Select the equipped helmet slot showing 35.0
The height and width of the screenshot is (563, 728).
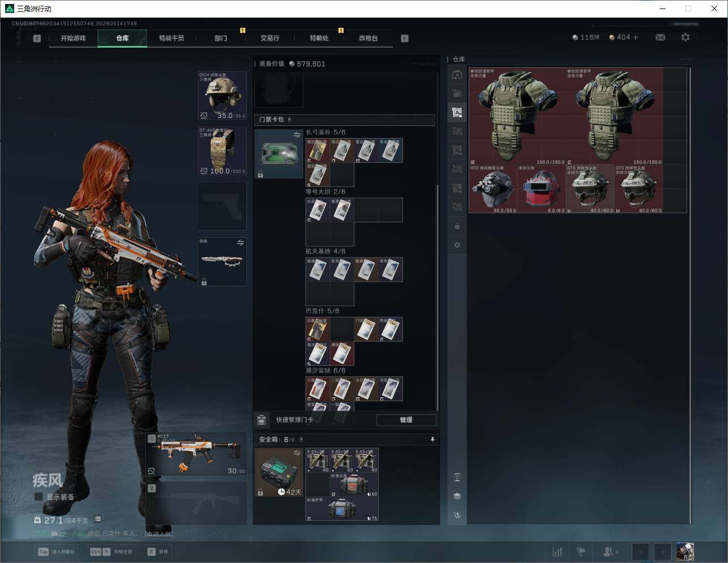(222, 95)
